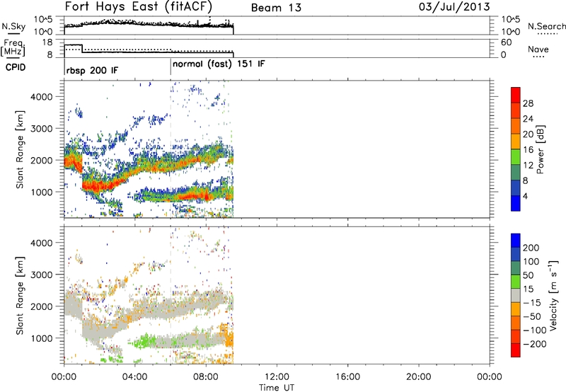Click the '200' value on velocity colorbar
Viewport: 566px width, 392px height.
pos(531,248)
